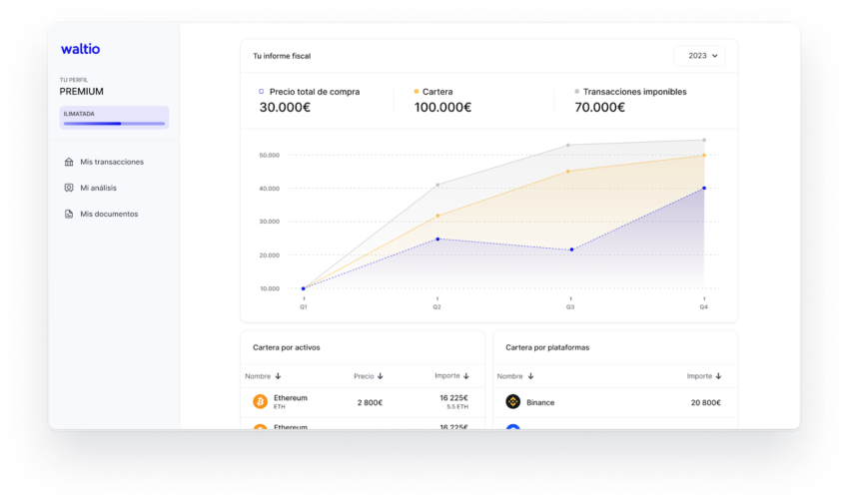The height and width of the screenshot is (504, 849).
Task: Click the Mi análisis icon
Action: coord(69,188)
